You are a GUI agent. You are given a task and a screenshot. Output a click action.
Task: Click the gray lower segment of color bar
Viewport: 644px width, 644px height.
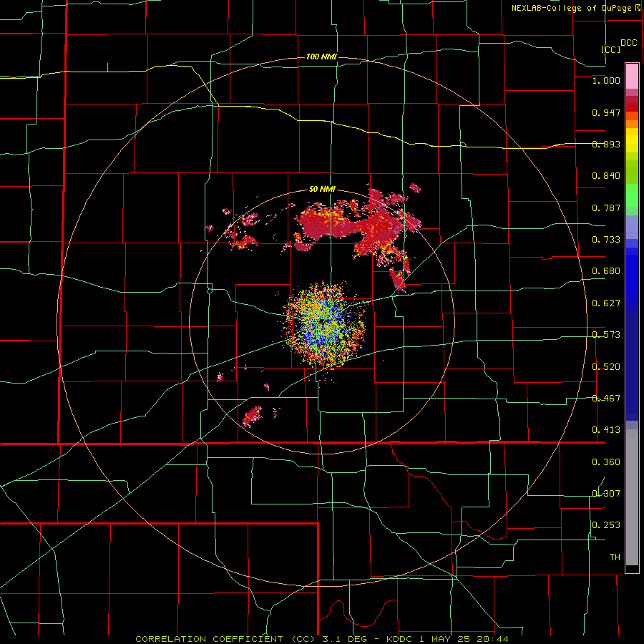click(632, 497)
